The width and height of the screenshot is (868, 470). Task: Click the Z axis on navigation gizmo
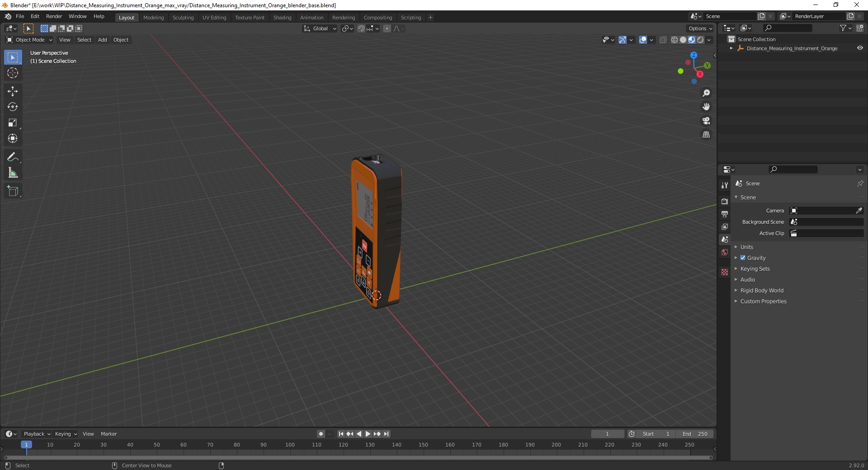pyautogui.click(x=693, y=55)
